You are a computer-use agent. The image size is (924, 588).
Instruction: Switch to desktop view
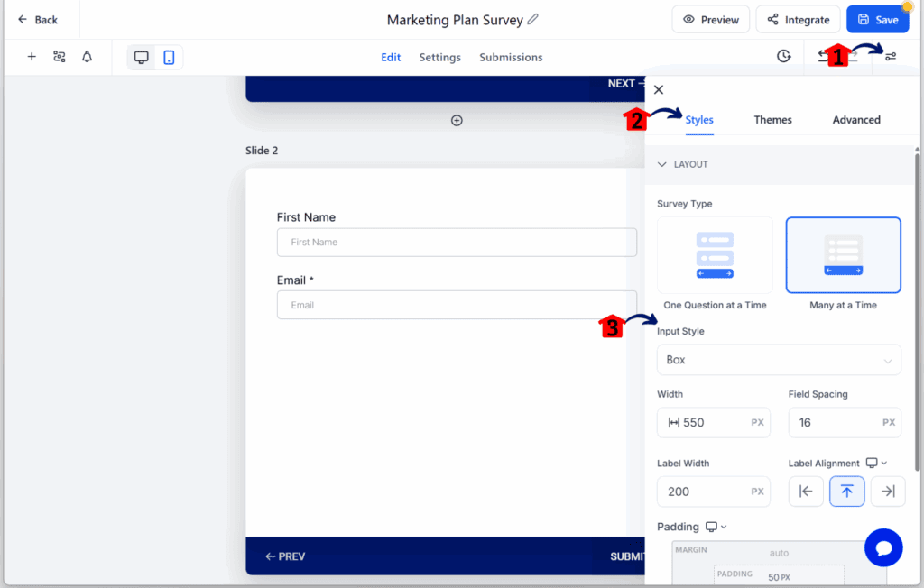coord(142,57)
